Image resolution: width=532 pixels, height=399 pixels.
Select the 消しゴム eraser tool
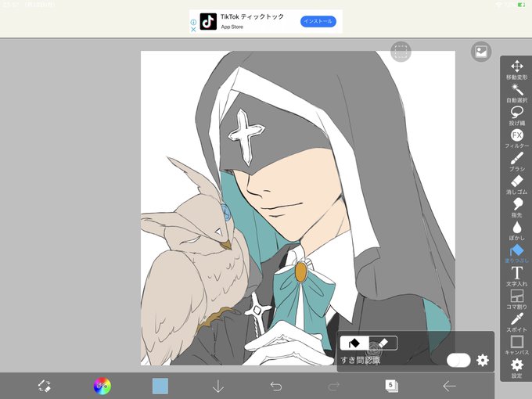point(516,185)
